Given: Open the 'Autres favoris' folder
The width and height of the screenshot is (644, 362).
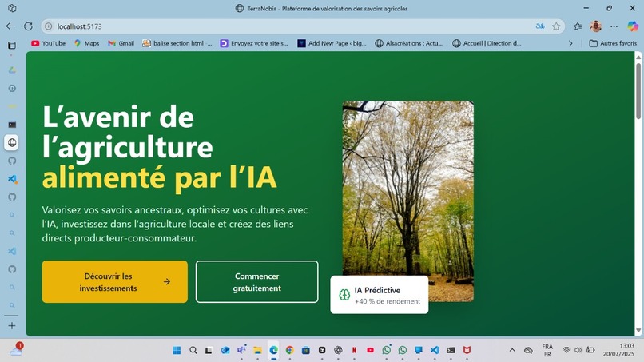Looking at the screenshot, I should point(613,43).
